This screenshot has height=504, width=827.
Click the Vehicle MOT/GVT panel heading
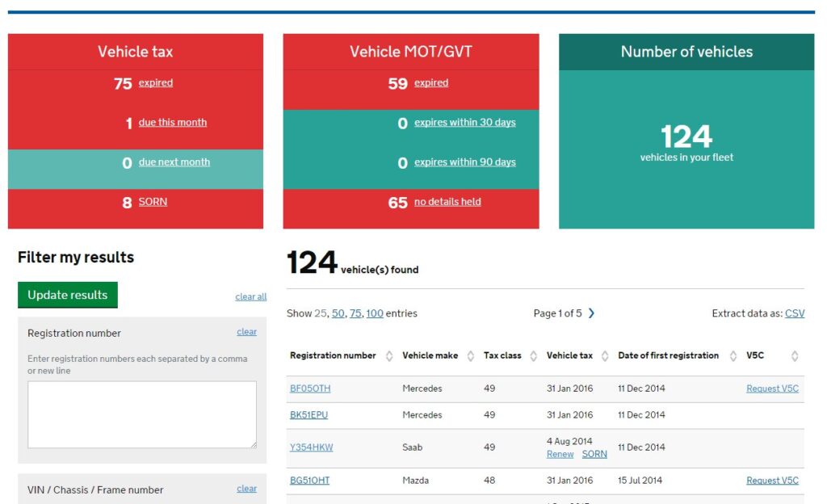point(411,52)
